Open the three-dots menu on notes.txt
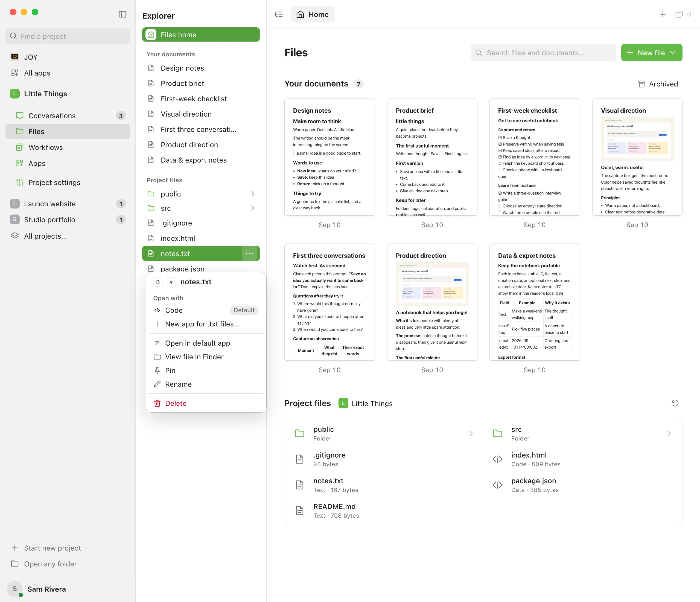Viewport: 700px width, 602px height. (x=249, y=253)
